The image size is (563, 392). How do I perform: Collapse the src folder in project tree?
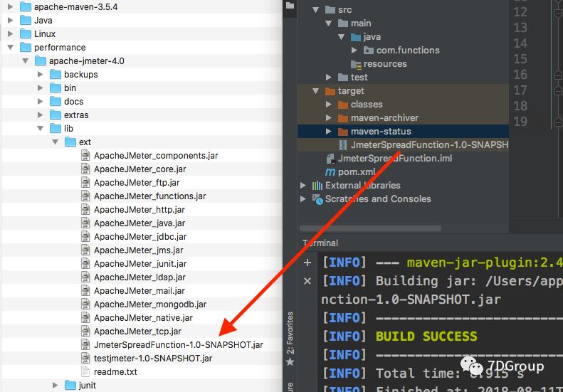[315, 10]
